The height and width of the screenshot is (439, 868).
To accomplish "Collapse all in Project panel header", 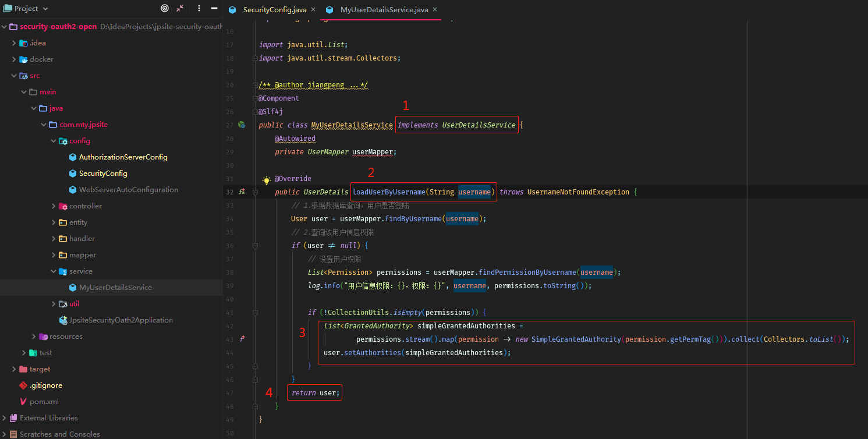I will (x=180, y=9).
